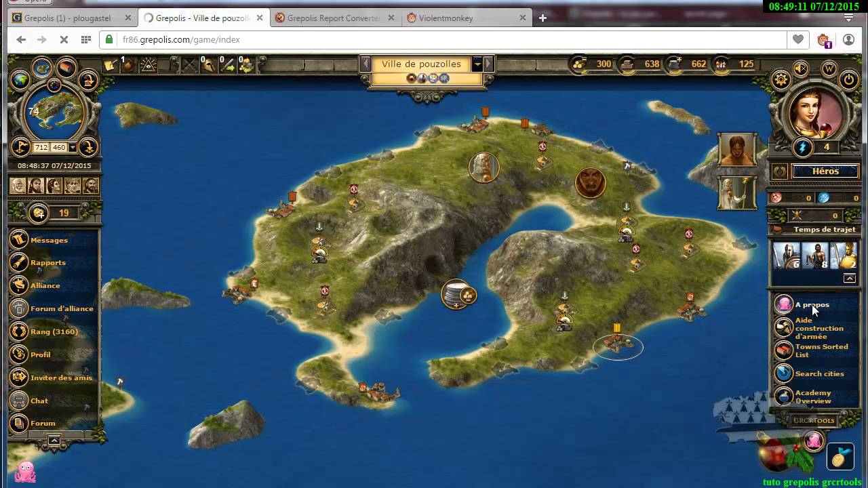The image size is (868, 488).
Task: Click the crossed swords attacks icon
Action: (x=189, y=65)
